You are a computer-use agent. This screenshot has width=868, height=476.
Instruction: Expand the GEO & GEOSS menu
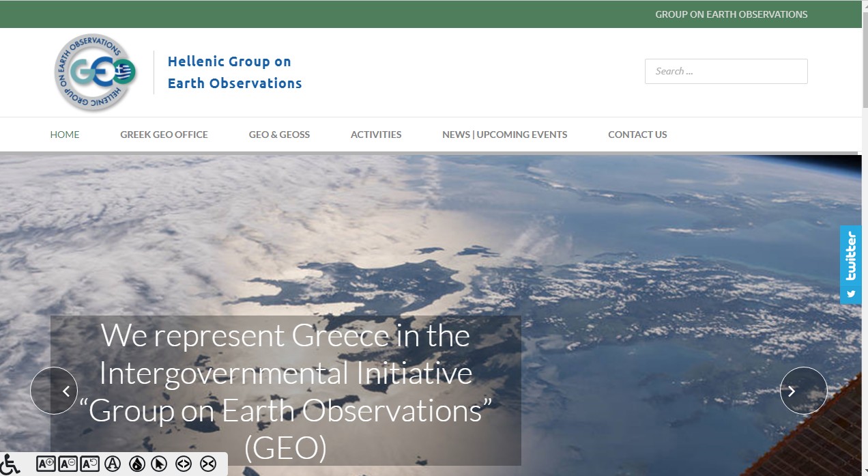pyautogui.click(x=279, y=135)
